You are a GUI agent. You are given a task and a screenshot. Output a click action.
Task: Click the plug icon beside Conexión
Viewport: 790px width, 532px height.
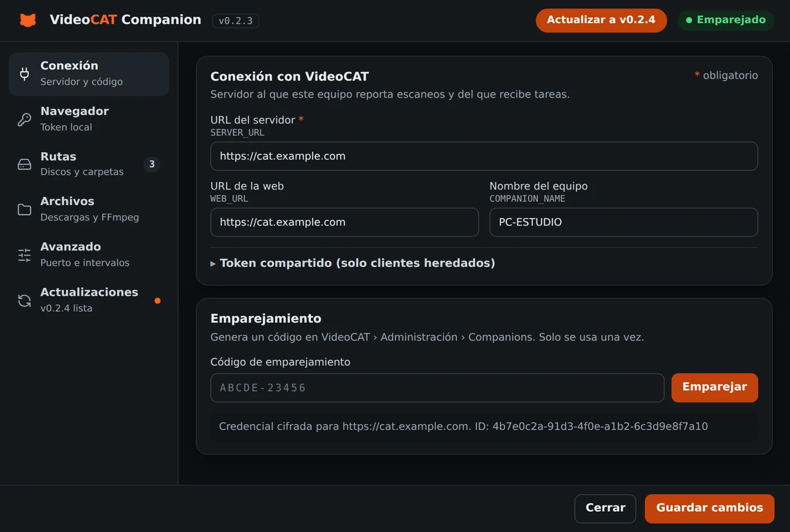[24, 74]
